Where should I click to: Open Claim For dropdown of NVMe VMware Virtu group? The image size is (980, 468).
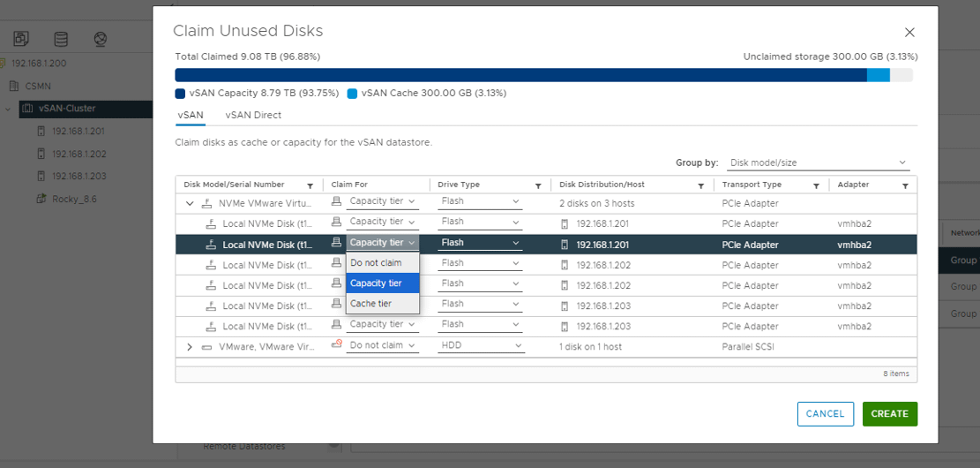(x=383, y=201)
